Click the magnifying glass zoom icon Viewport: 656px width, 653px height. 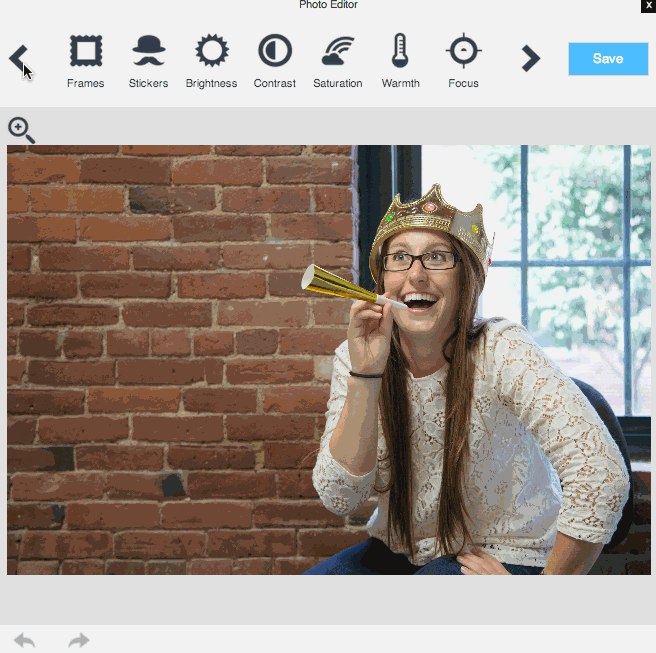21,130
